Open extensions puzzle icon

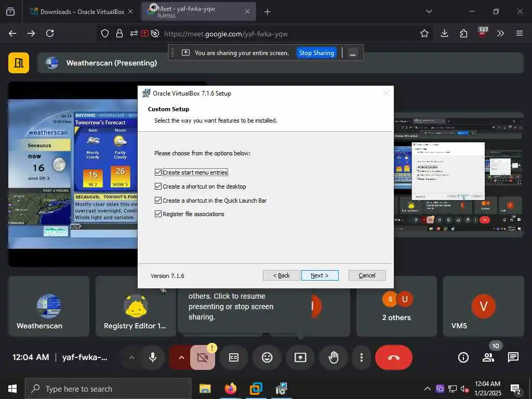(x=463, y=33)
